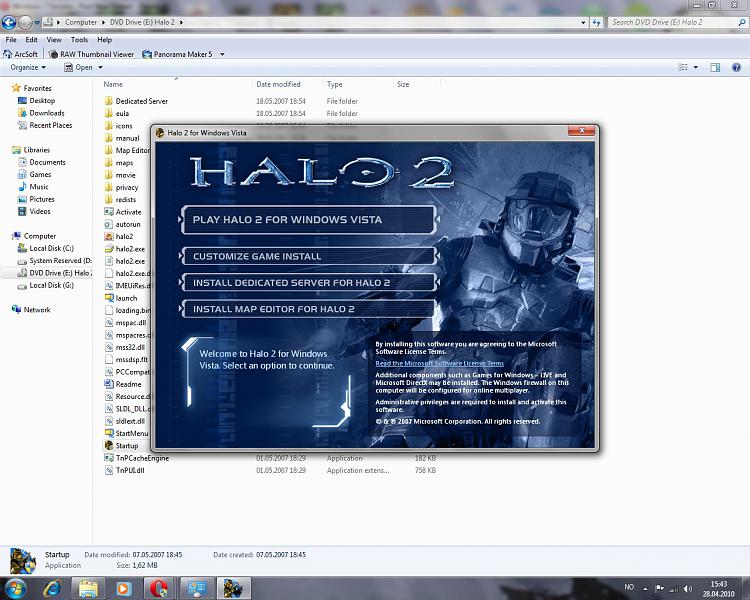Open the File menu in Explorer
750x600 pixels.
coord(11,40)
